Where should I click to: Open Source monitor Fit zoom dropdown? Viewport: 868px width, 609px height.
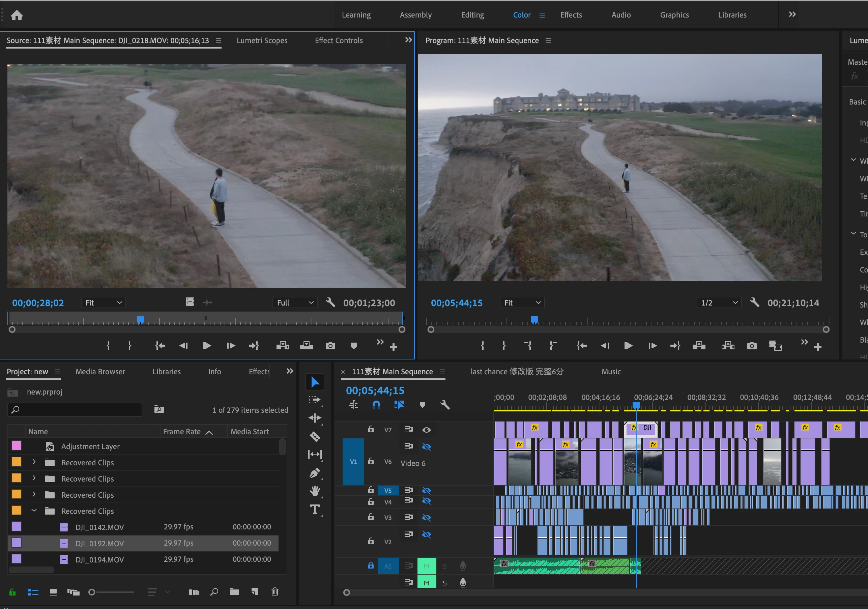coord(103,303)
